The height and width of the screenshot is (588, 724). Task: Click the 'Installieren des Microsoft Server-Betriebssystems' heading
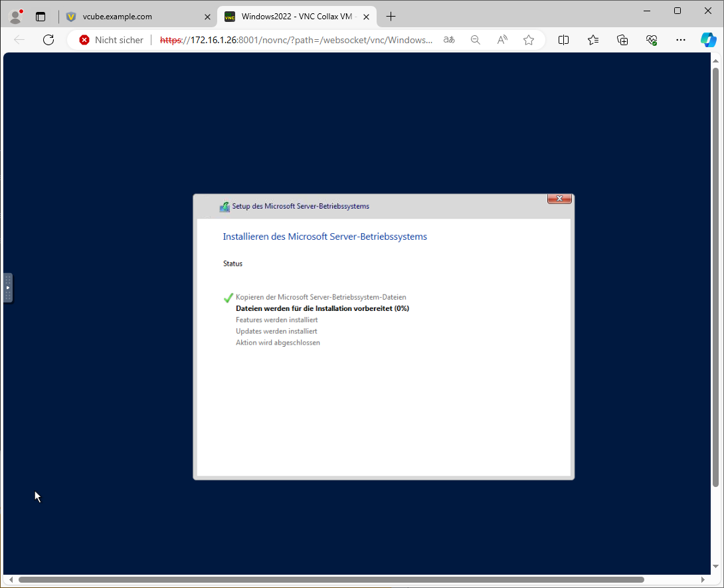tap(325, 237)
